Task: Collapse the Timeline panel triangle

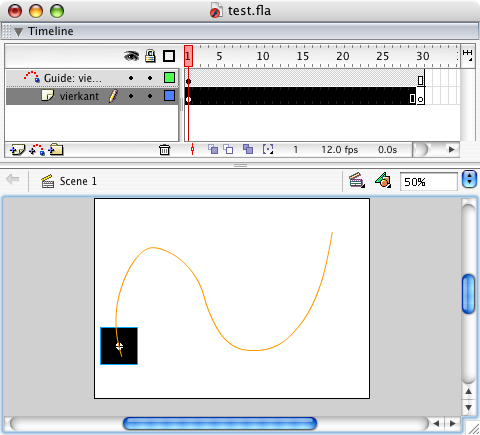Action: (18, 32)
